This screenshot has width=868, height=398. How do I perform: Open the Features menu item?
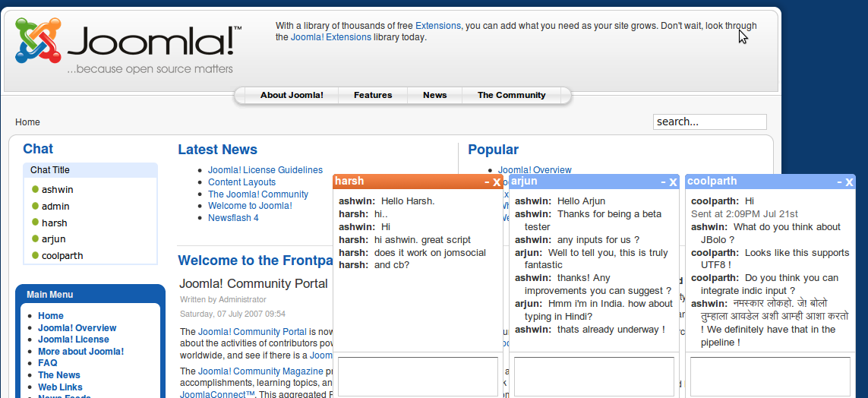click(373, 96)
